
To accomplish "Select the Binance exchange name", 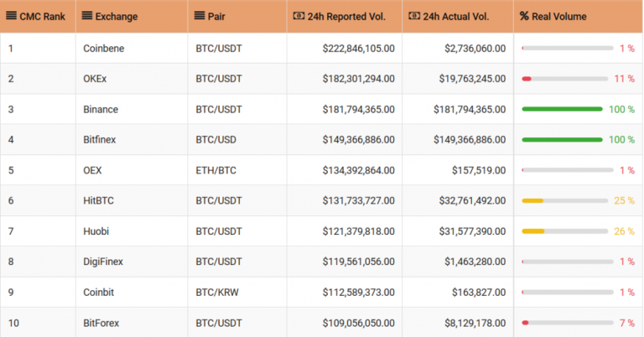I will tap(101, 109).
